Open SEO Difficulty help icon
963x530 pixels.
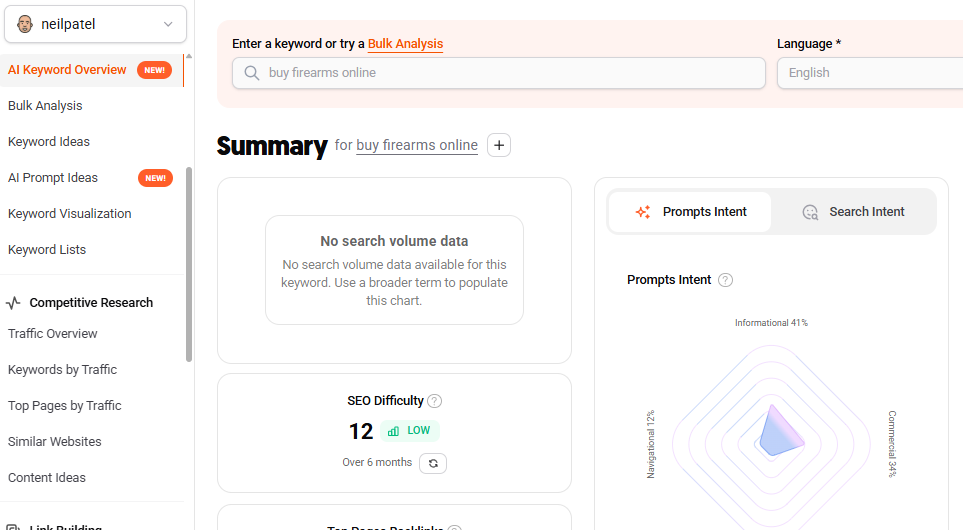(x=434, y=401)
